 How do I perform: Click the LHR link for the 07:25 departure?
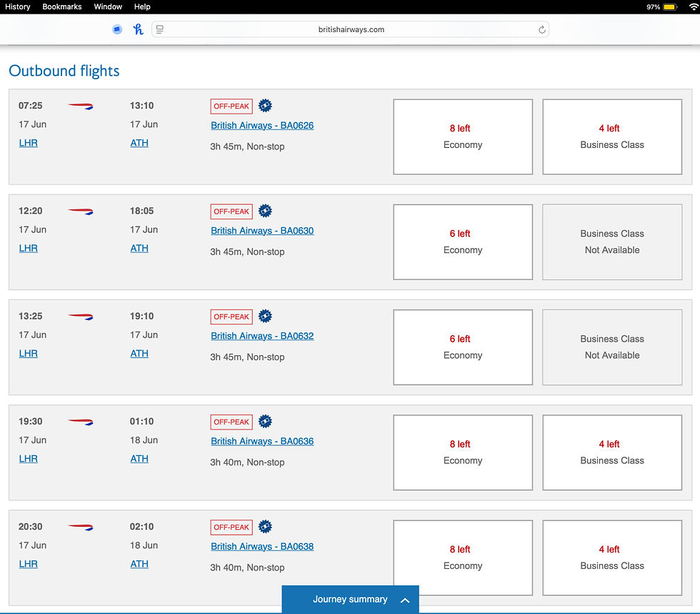[x=28, y=143]
